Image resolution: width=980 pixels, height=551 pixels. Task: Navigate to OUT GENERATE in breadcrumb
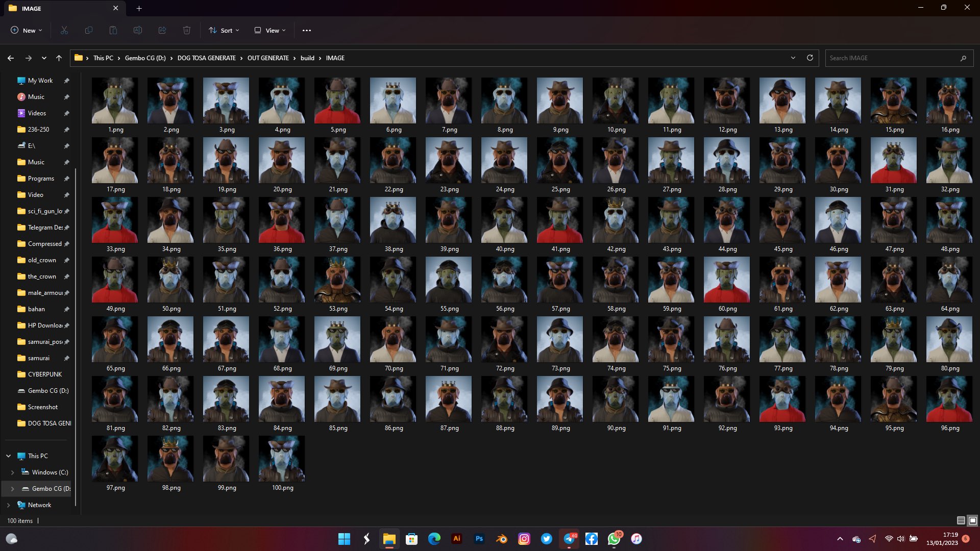268,58
